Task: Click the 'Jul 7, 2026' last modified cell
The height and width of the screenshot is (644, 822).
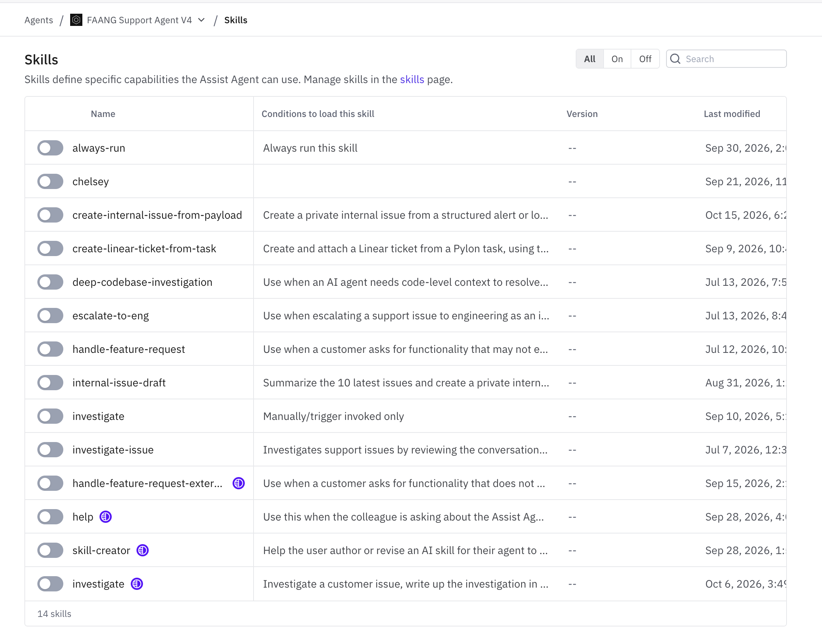Action: [x=745, y=450]
